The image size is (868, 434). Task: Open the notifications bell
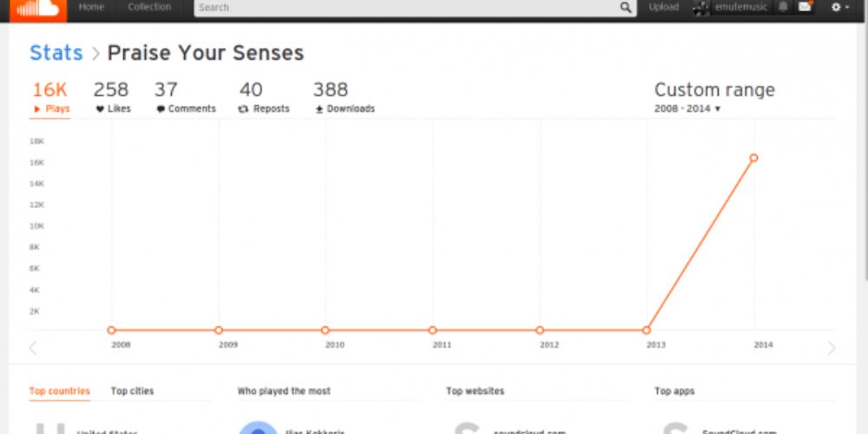click(783, 8)
